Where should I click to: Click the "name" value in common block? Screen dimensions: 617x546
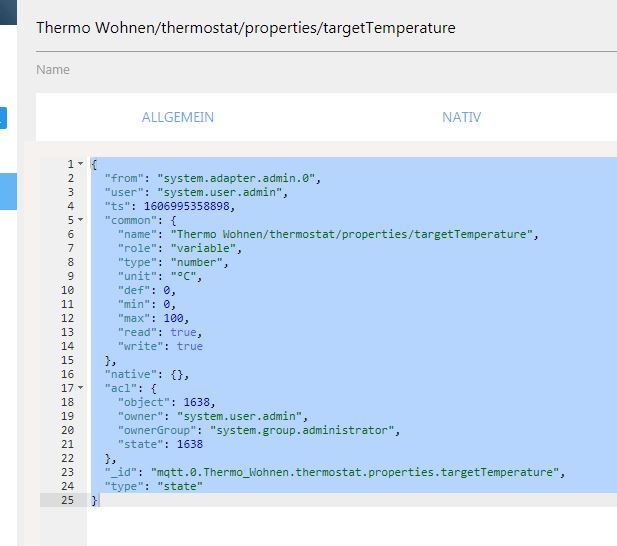(x=351, y=234)
